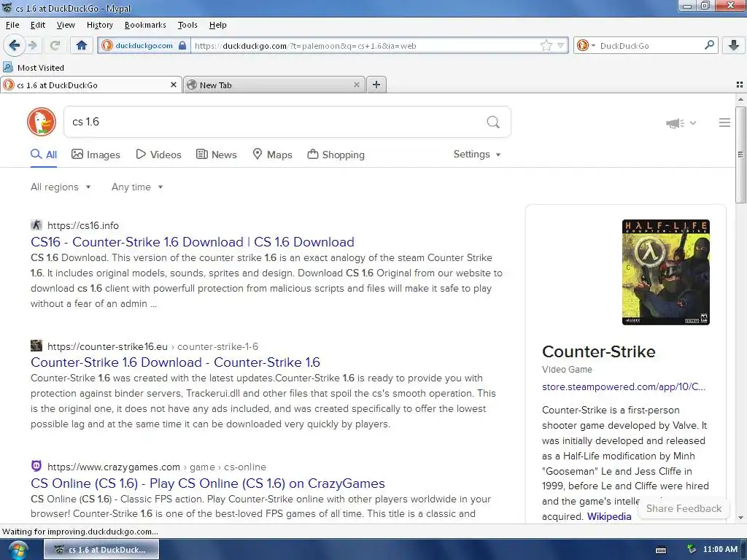Click the Half-Life Counter-Strike cover image

point(665,273)
